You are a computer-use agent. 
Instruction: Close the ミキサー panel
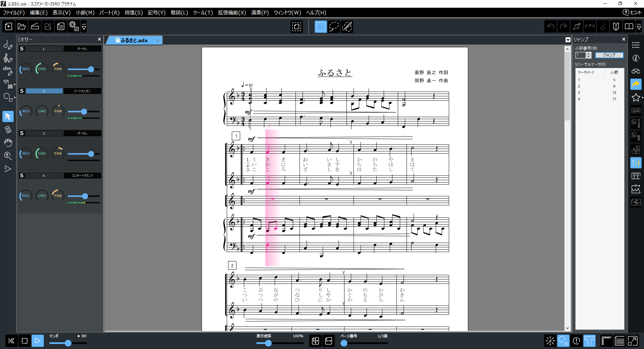pyautogui.click(x=99, y=39)
